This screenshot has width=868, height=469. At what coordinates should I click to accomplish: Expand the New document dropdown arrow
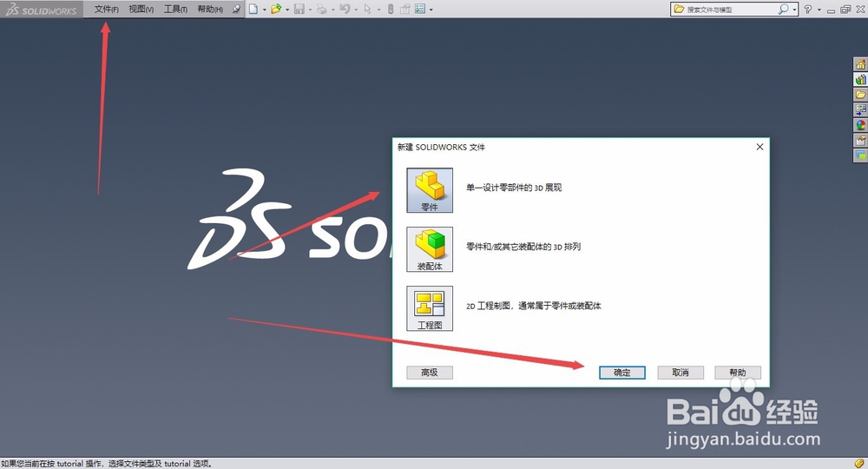pyautogui.click(x=264, y=10)
